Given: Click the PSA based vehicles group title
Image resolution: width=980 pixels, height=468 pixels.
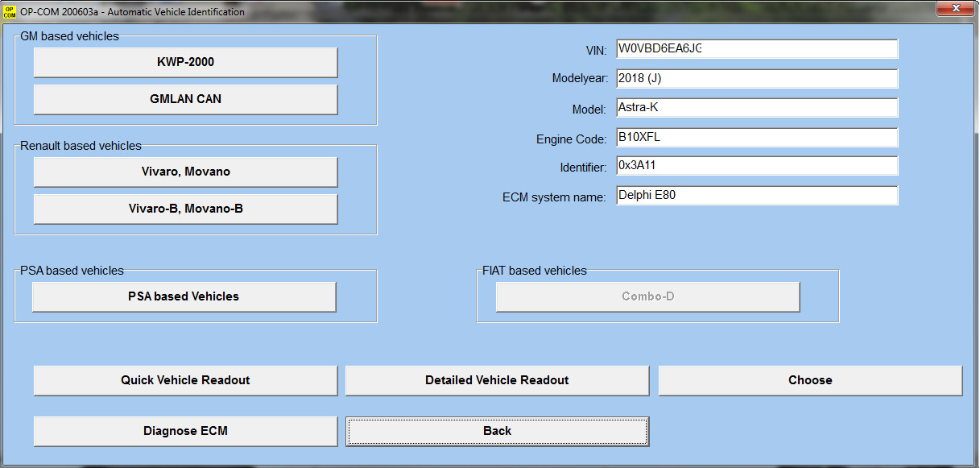Looking at the screenshot, I should coord(72,271).
